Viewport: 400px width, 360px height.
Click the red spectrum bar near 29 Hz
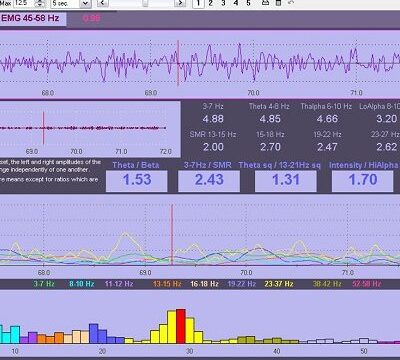pyautogui.click(x=181, y=326)
